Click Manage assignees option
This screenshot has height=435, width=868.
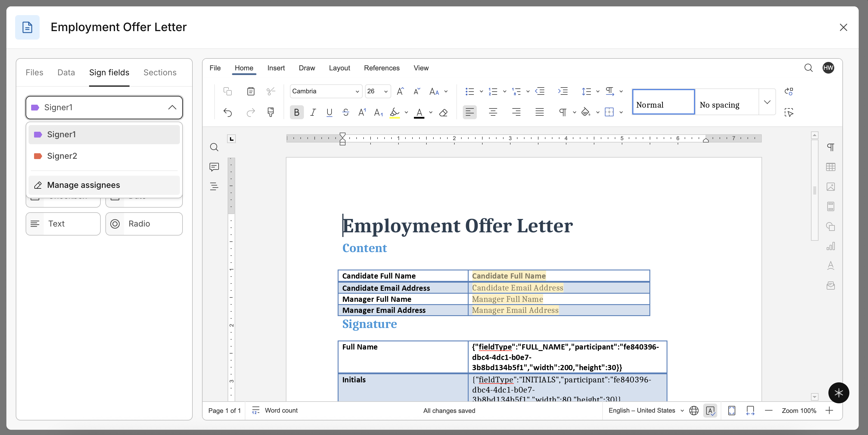coord(104,185)
